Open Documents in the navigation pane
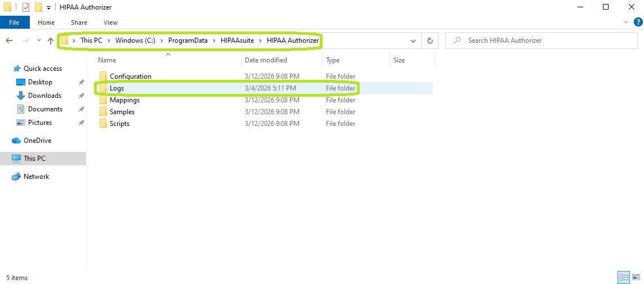 (x=45, y=109)
